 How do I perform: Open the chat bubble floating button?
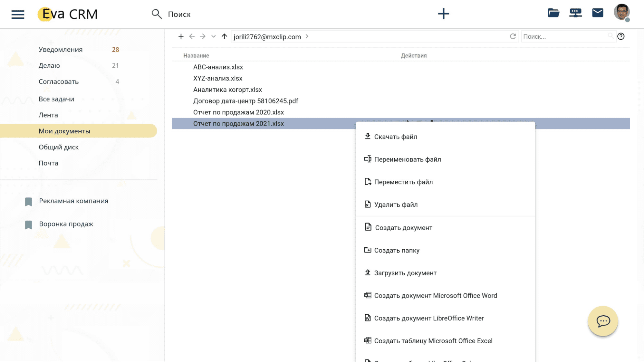[603, 321]
